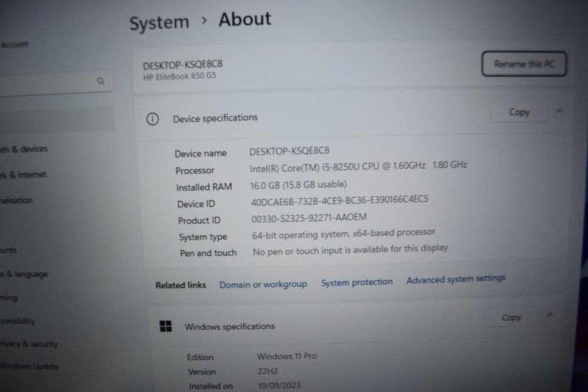This screenshot has height=392, width=588.
Task: Go back to System in breadcrumb
Action: pos(159,22)
